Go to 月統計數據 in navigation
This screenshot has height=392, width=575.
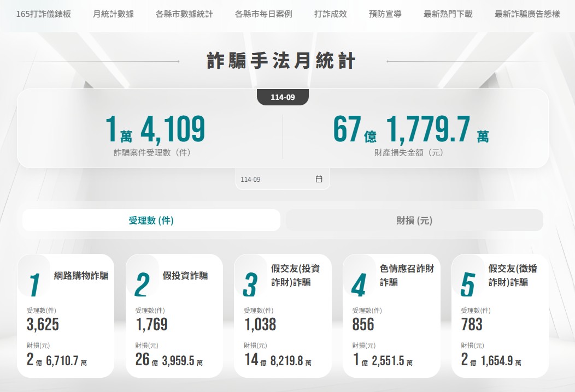(113, 14)
